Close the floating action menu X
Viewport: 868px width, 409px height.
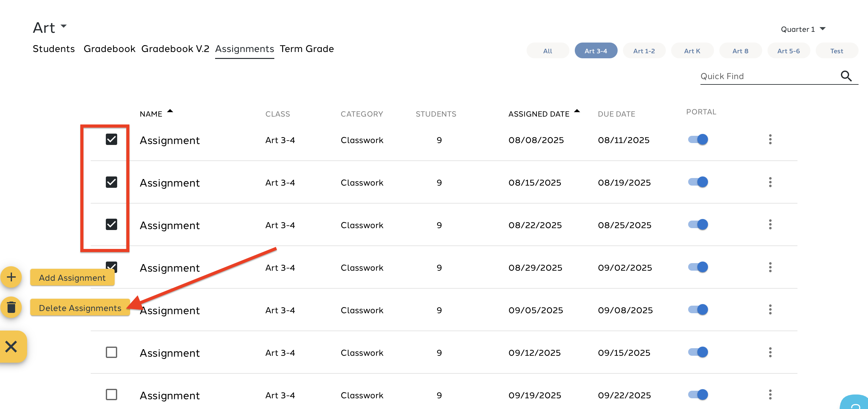pos(11,346)
